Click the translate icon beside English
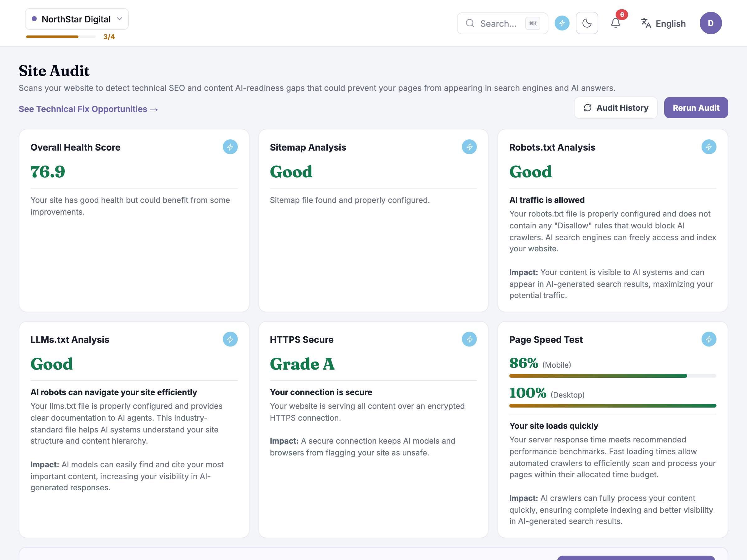 [646, 23]
